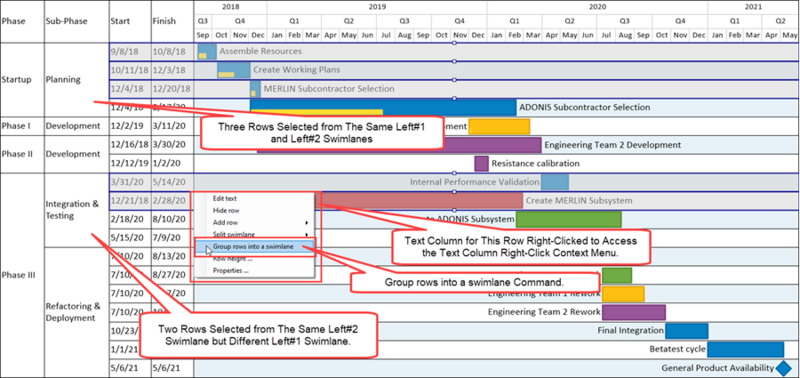This screenshot has height=378, width=800.
Task: Click the 1/2/20 finish date cell
Action: coord(172,164)
